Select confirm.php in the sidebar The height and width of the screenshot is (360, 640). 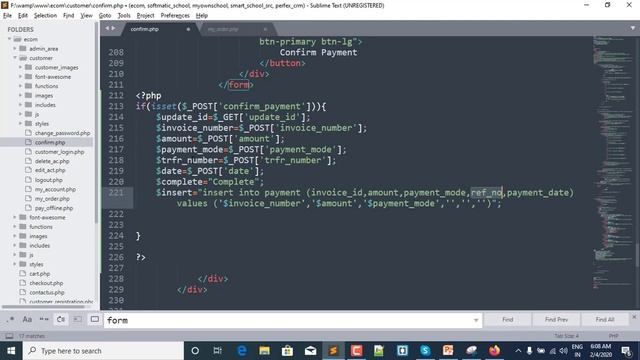coord(50,142)
